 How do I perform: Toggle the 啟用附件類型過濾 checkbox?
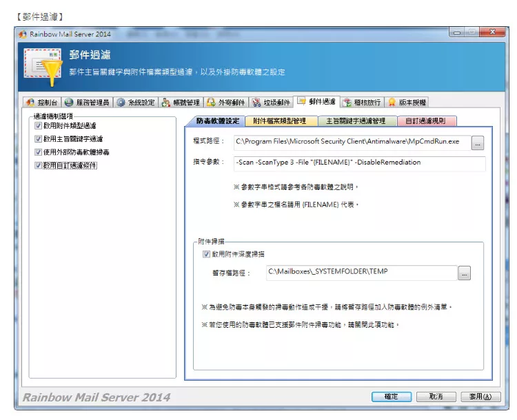39,126
